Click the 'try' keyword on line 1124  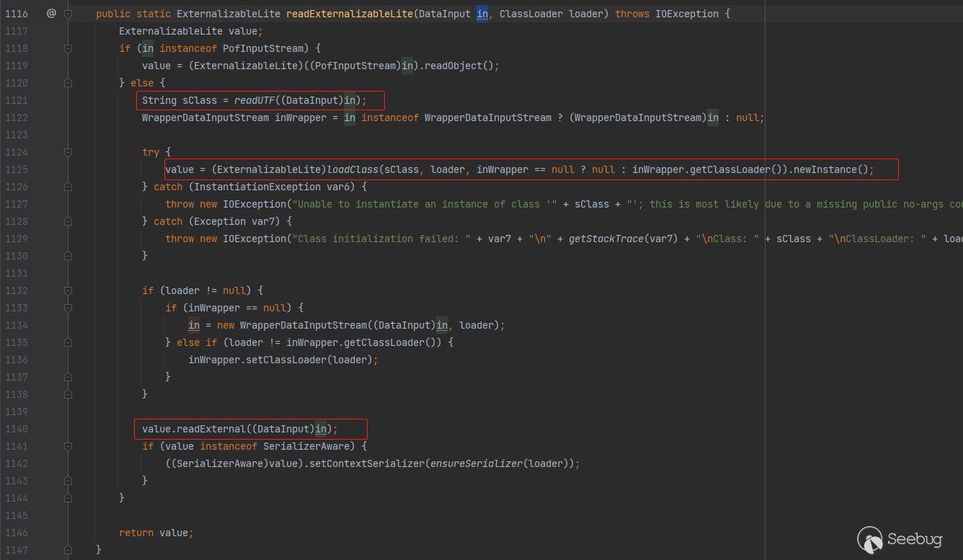click(151, 152)
